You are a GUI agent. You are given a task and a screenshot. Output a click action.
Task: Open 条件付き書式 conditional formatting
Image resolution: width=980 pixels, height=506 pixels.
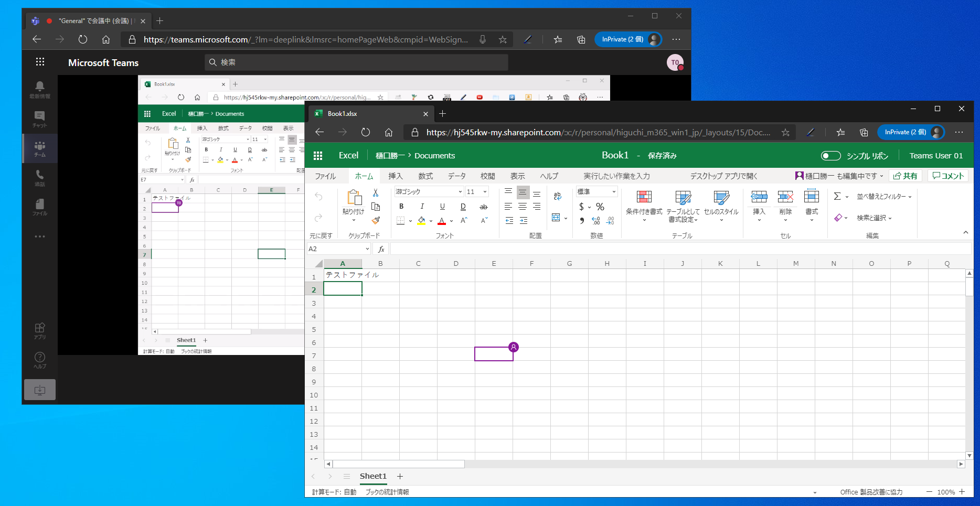tap(644, 206)
